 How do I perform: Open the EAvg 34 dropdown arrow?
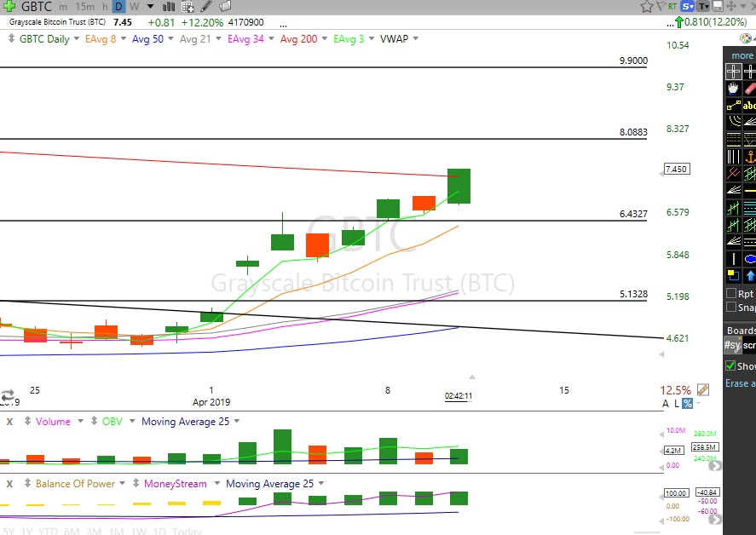tap(271, 38)
